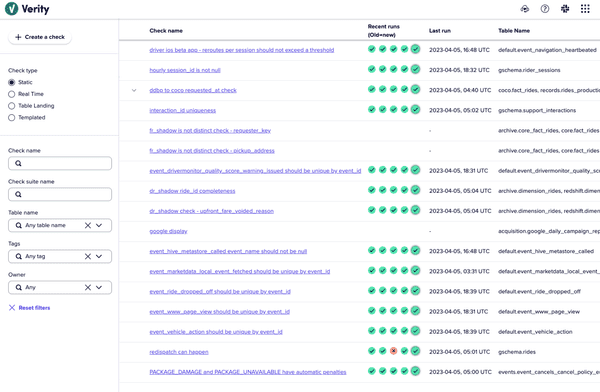The height and width of the screenshot is (392, 600).
Task: Open fr_shadow is not distinct check - requester_key
Action: coord(210,131)
